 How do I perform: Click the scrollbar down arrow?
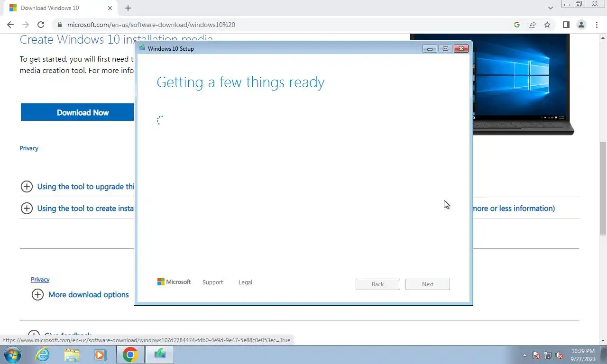(603, 340)
